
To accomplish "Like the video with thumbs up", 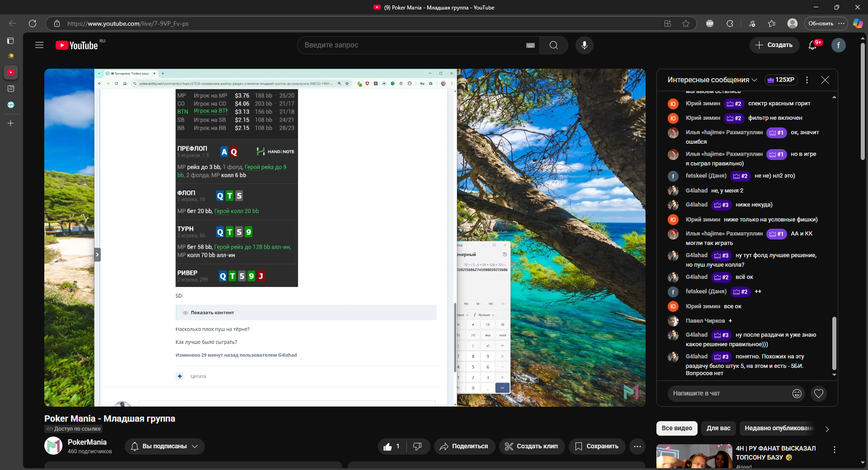I will coord(392,446).
